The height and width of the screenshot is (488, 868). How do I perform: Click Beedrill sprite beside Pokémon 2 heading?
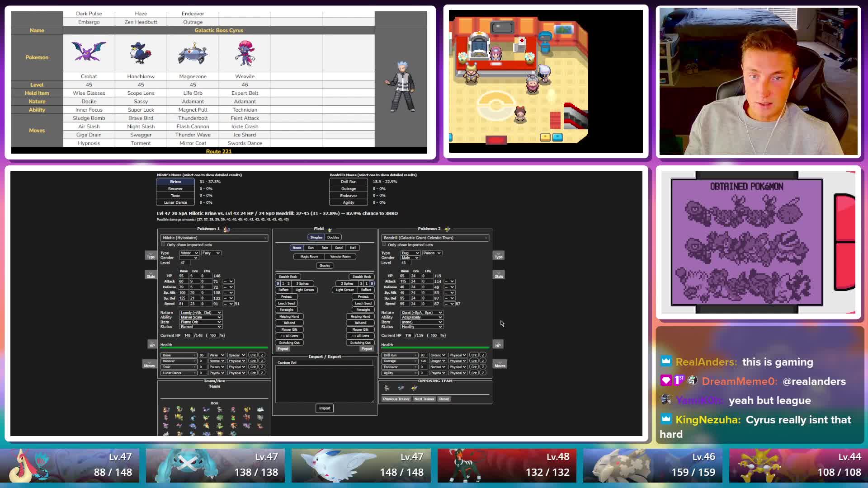pyautogui.click(x=448, y=229)
